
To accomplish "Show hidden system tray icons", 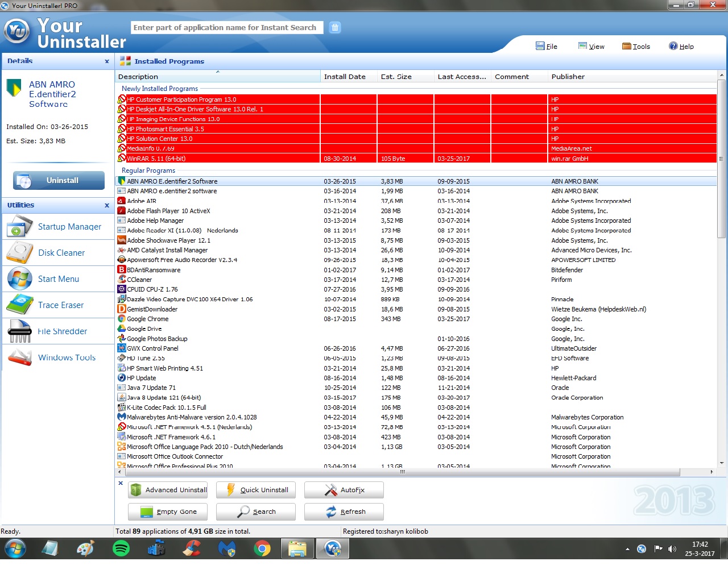I will pos(627,549).
